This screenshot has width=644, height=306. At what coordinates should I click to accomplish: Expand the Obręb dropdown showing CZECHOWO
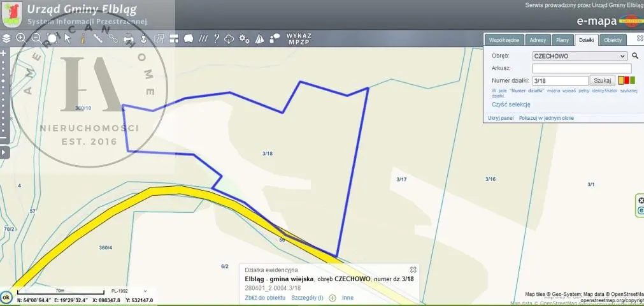[580, 56]
